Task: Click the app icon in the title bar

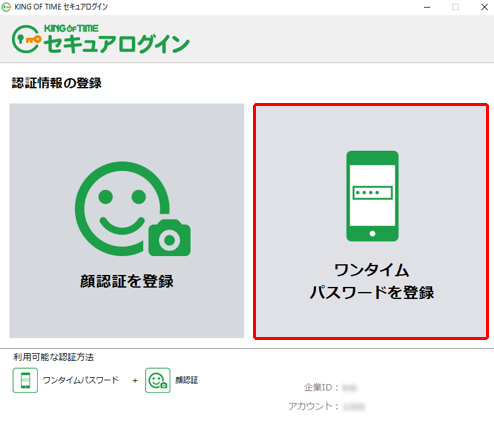Action: point(6,7)
